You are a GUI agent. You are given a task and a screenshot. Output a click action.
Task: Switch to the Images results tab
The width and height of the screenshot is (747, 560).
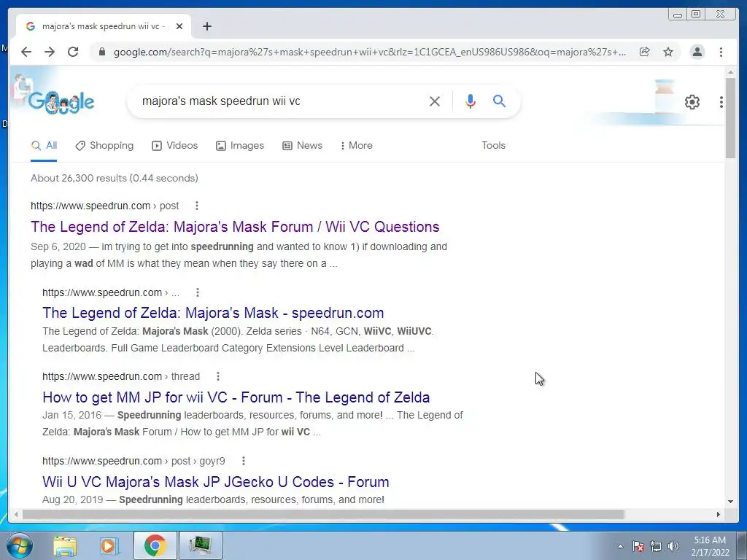tap(239, 146)
